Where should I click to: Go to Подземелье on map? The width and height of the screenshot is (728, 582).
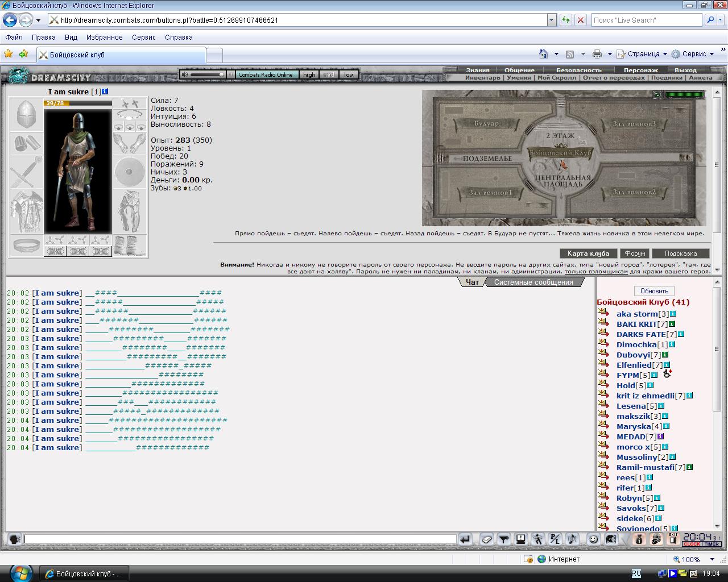point(487,159)
